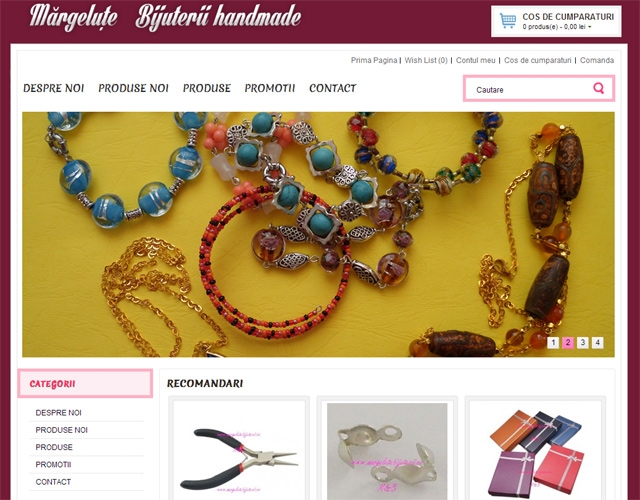Open DESPRE NOI in the top menu
Screen dimensions: 640x500
click(53, 88)
